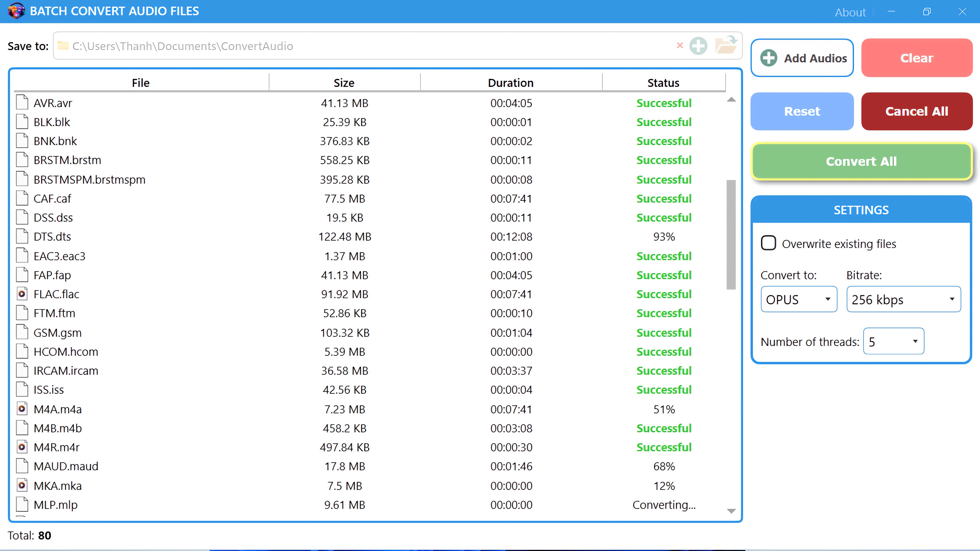This screenshot has width=980, height=551.
Task: Click the M4R.m4r media file icon
Action: coord(22,447)
